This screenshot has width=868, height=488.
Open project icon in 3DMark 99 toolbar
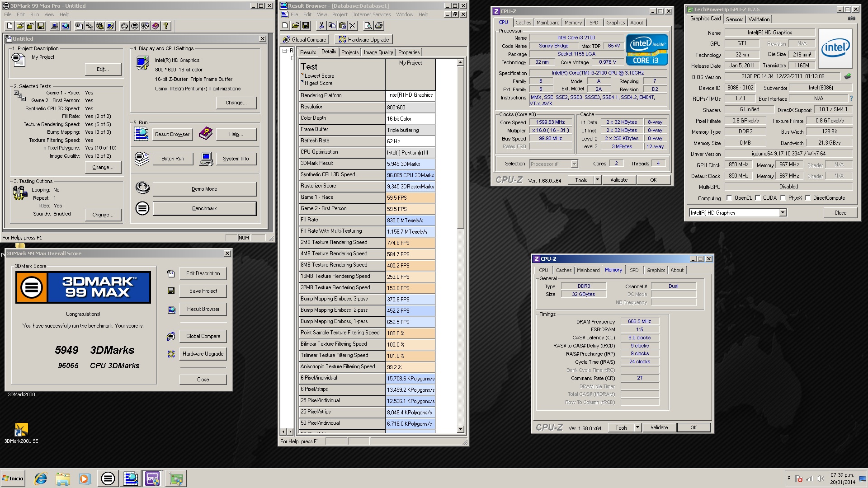(x=20, y=26)
